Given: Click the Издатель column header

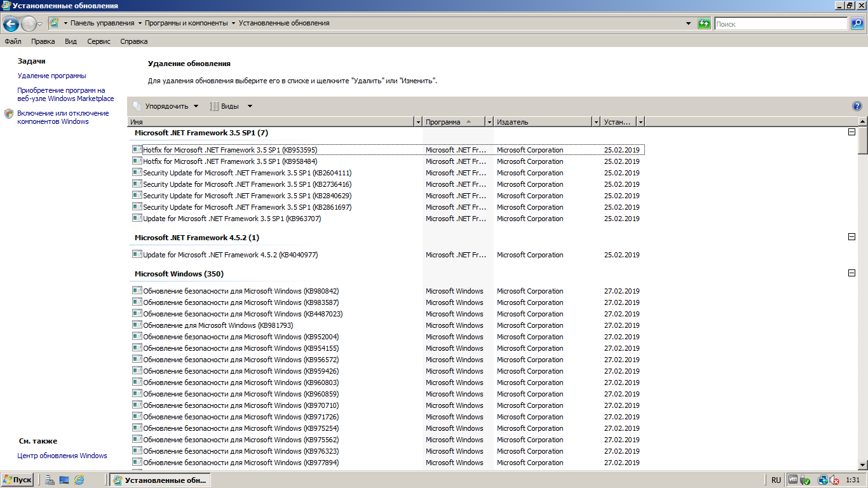Looking at the screenshot, I should coord(543,121).
